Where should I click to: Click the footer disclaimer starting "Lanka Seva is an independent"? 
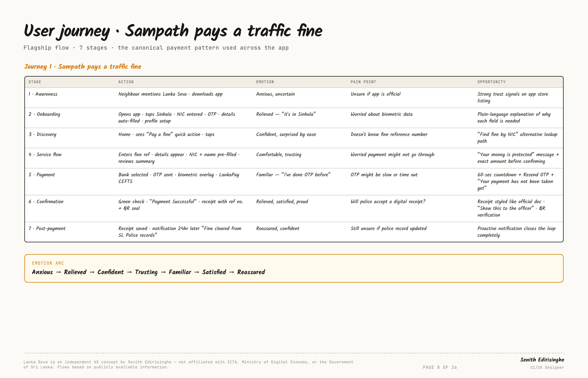tap(188, 365)
